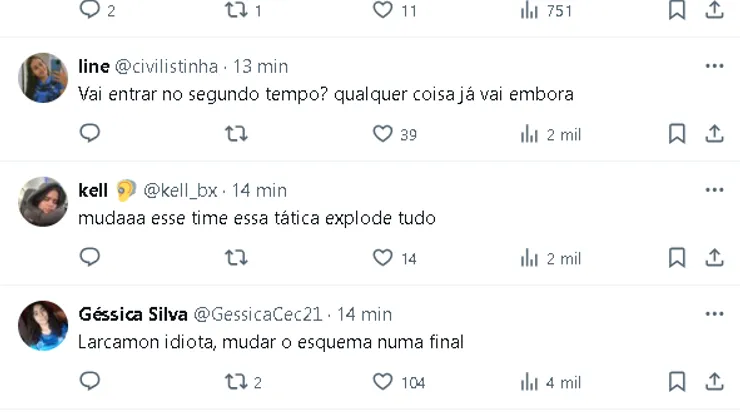Viewport: 740px width, 416px height.
Task: Reply to Géssica Silva's tweet
Action: pyautogui.click(x=90, y=381)
